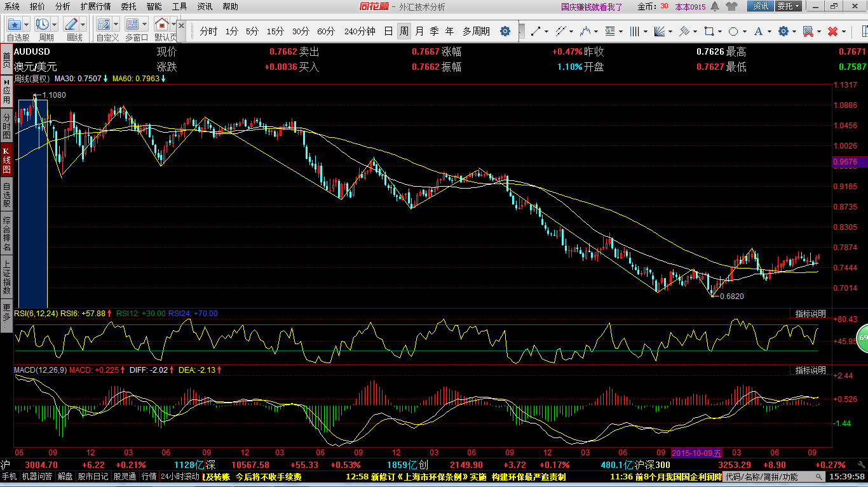Expand the 多窗口 dropdown arrow
This screenshot has height=487, width=868.
(x=144, y=24)
